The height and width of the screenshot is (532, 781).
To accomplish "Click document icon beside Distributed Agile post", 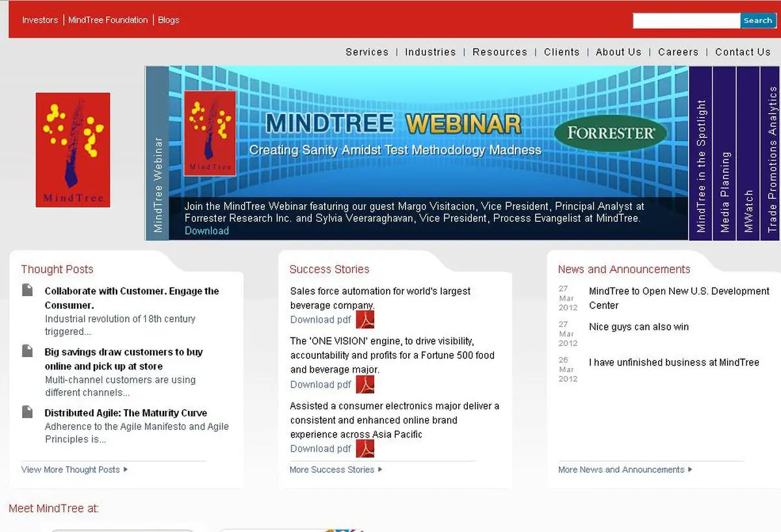I will [x=27, y=412].
